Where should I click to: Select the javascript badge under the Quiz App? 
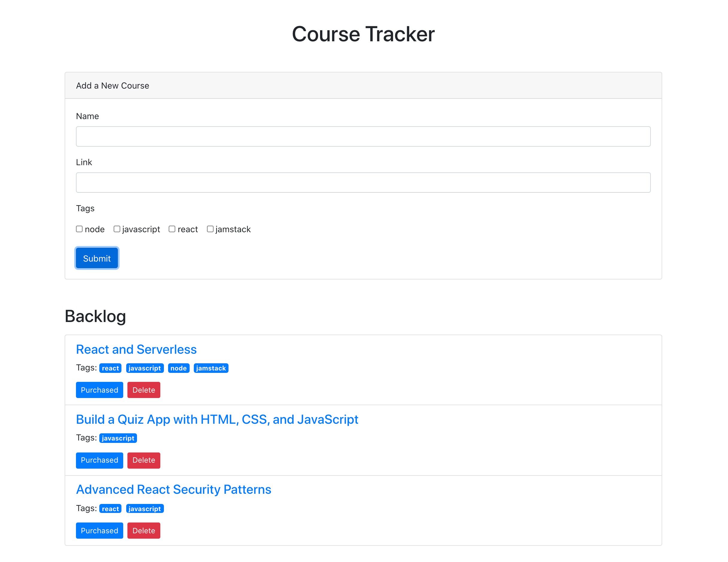118,438
